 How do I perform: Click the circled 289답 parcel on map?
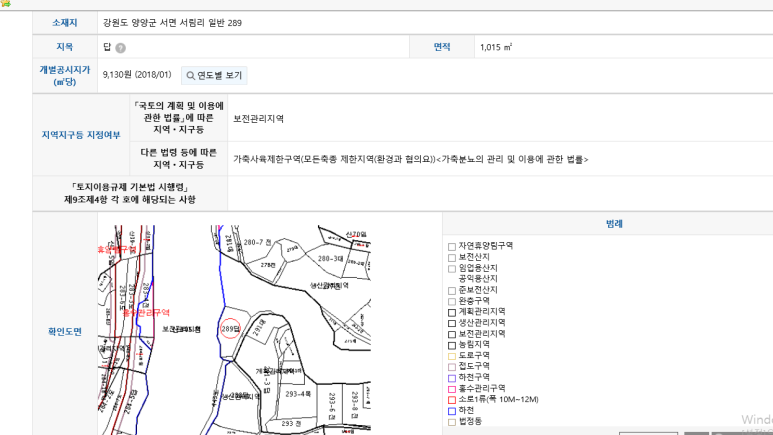tap(230, 328)
